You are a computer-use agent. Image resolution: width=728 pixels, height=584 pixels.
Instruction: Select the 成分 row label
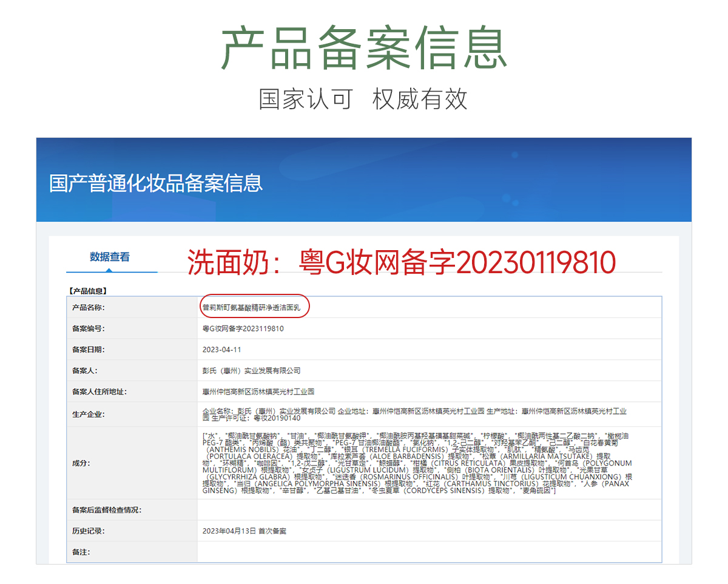pos(81,463)
